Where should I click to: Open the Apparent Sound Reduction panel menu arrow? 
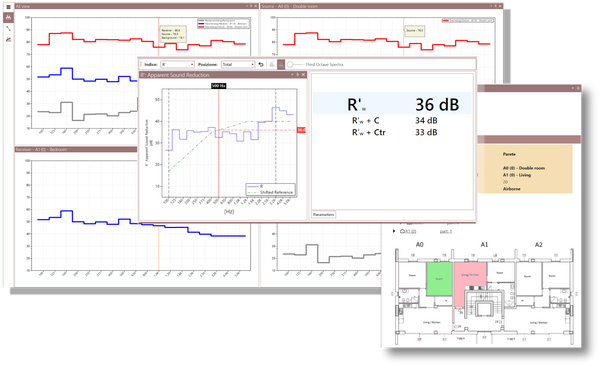pyautogui.click(x=293, y=75)
